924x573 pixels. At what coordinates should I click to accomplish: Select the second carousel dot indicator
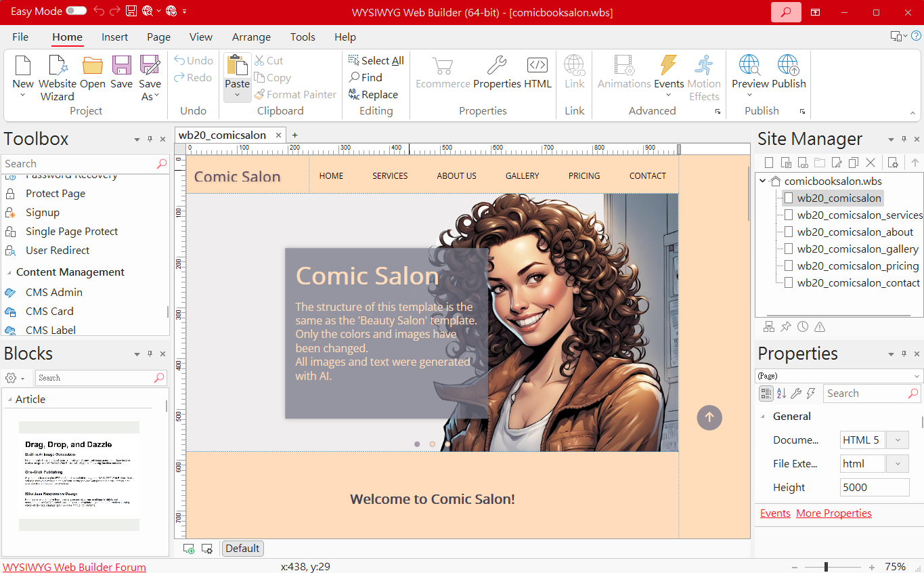pos(433,444)
